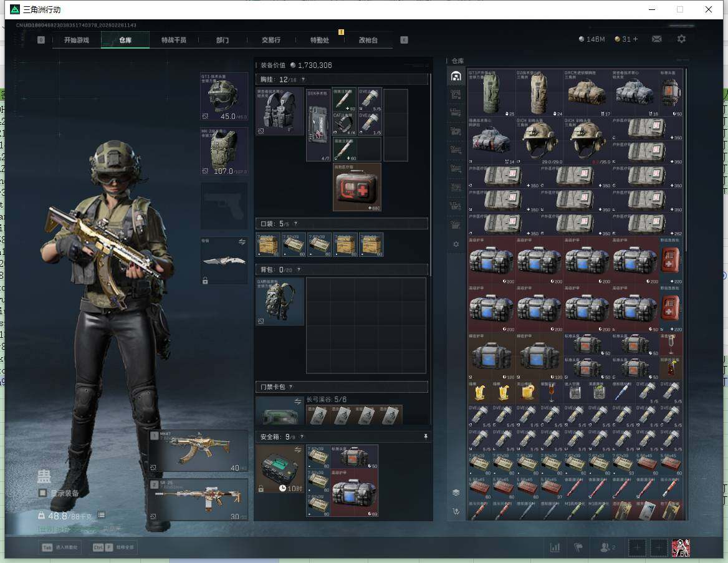
Task: Select the tan duffel backpack with 24 slots
Action: 539,93
